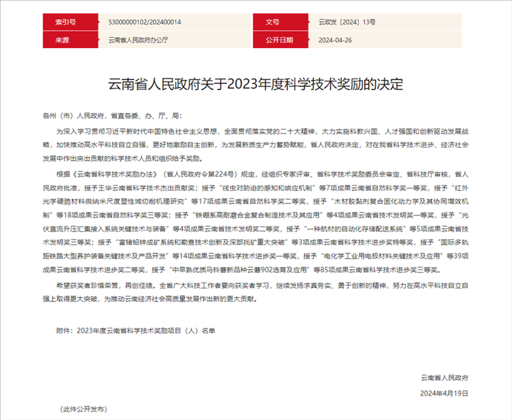Image resolution: width=512 pixels, height=420 pixels.
Task: Click the signing date 2024年4月19日
Action: pos(444,393)
